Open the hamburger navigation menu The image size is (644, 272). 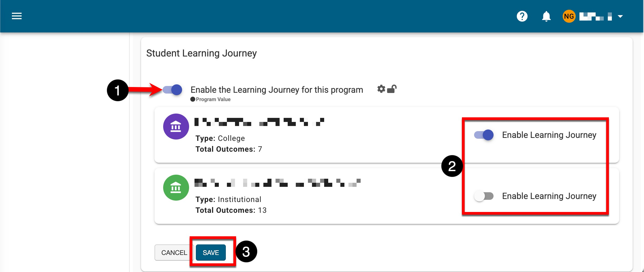tap(17, 16)
